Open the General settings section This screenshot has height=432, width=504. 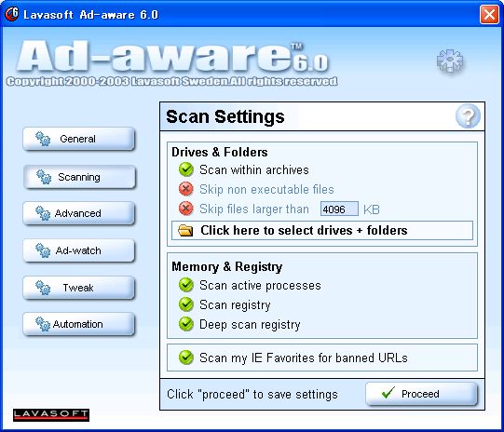click(79, 139)
